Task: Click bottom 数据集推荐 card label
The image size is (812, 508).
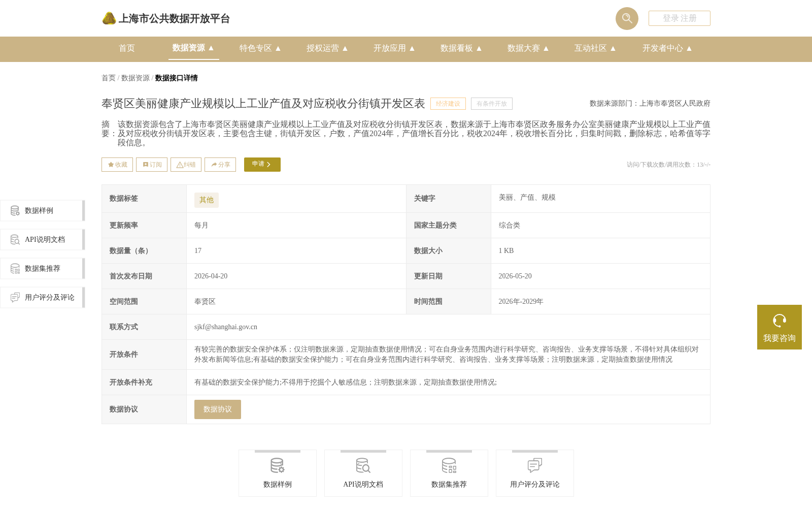Action: [x=449, y=485]
